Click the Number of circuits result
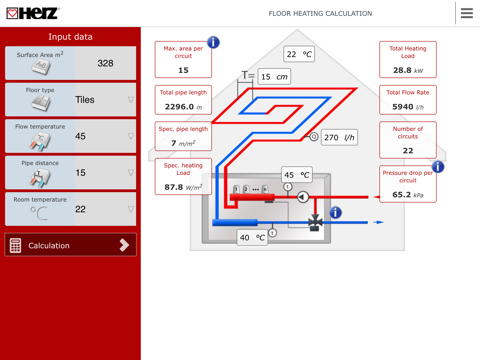 click(408, 140)
